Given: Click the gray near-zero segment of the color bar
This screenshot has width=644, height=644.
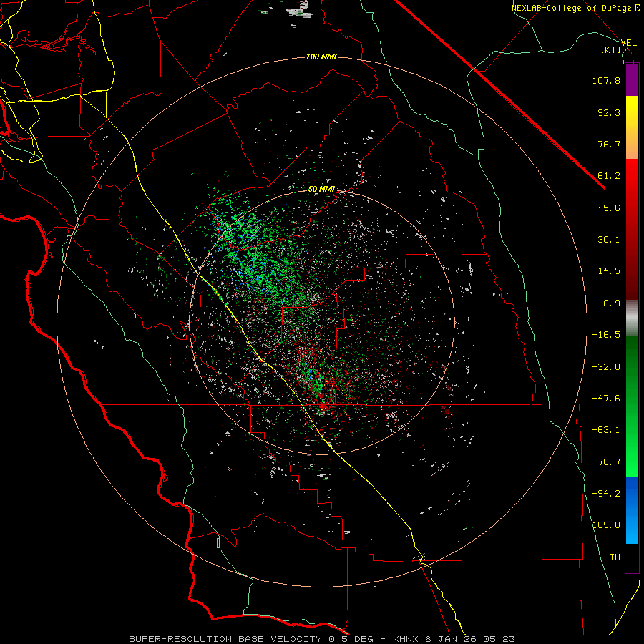Looking at the screenshot, I should point(632,318).
